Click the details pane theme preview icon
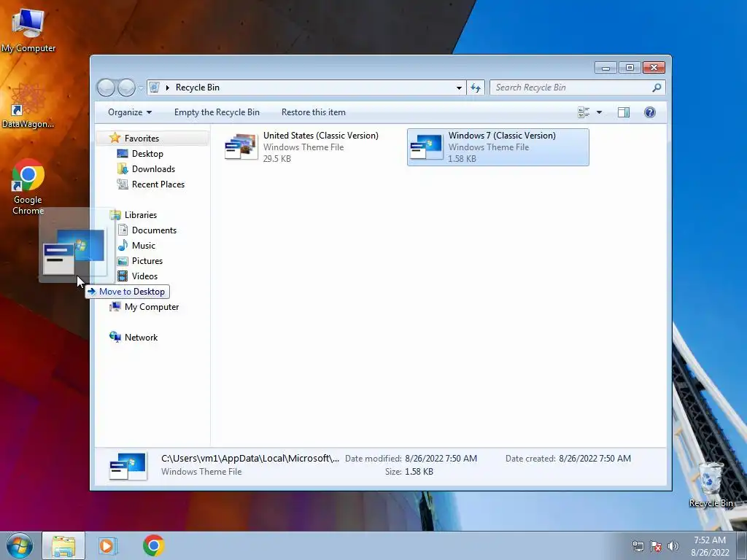This screenshot has height=560, width=747. [x=127, y=466]
